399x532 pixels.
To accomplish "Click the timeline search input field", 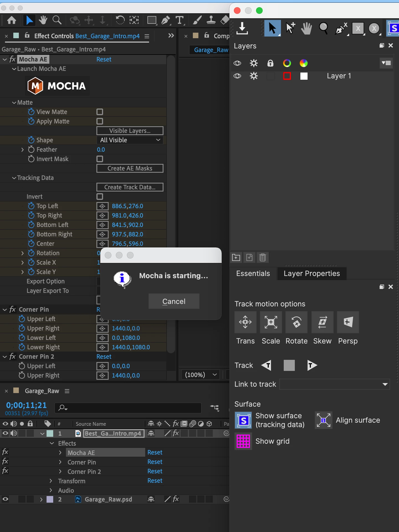I will click(128, 408).
